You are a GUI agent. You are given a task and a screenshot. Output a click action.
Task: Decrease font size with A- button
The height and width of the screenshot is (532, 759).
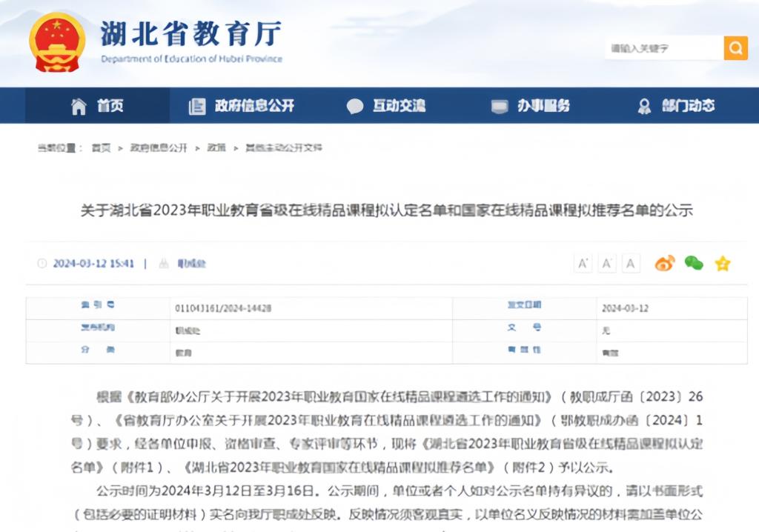[x=607, y=263]
